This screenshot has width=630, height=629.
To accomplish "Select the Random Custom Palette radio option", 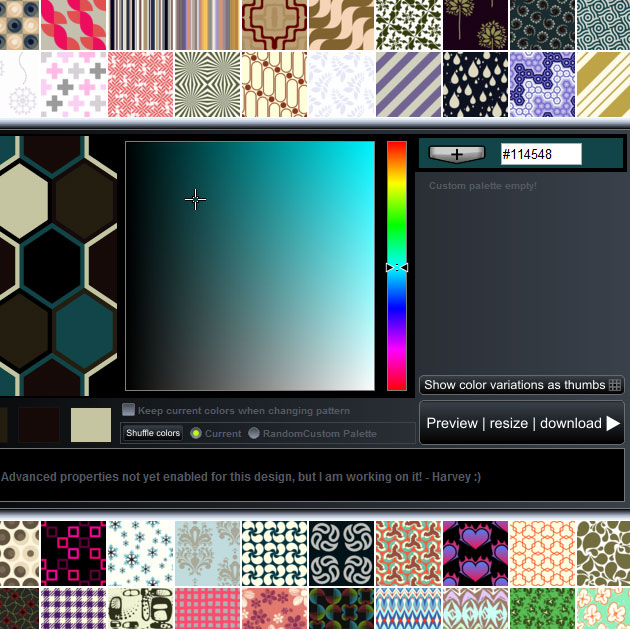I will click(x=254, y=433).
